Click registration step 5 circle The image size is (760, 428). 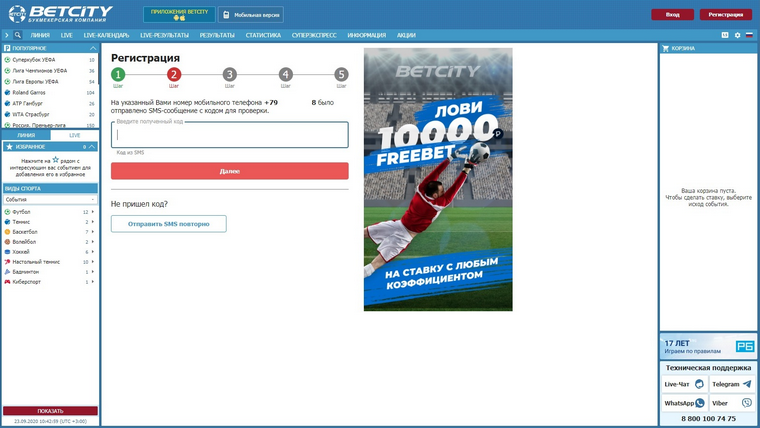(341, 75)
